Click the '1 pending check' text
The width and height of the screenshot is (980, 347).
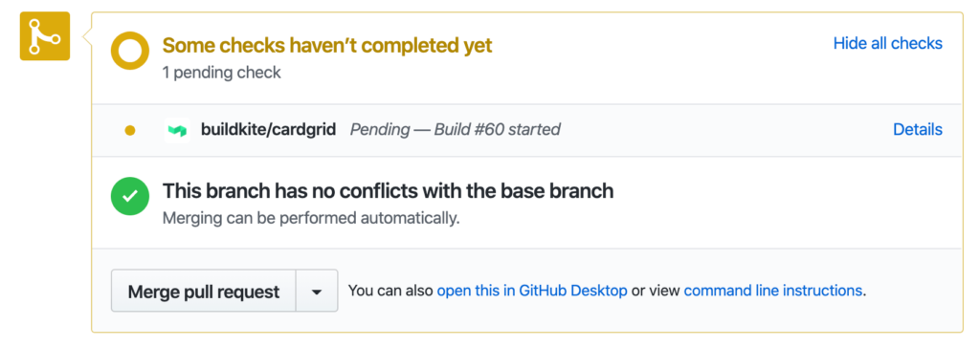tap(222, 73)
